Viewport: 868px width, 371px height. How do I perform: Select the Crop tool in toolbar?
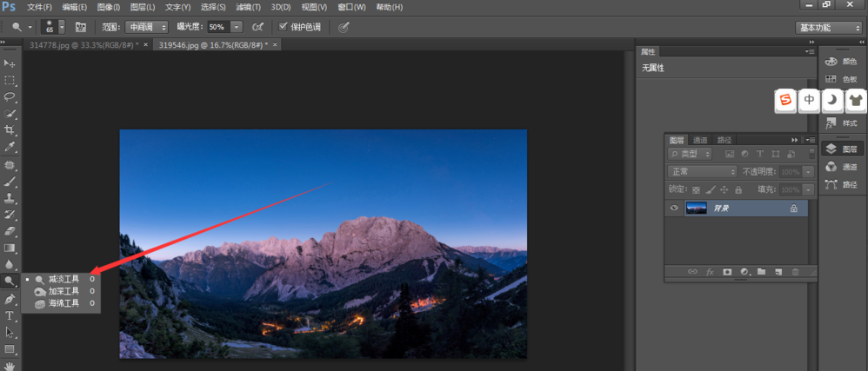(x=10, y=129)
